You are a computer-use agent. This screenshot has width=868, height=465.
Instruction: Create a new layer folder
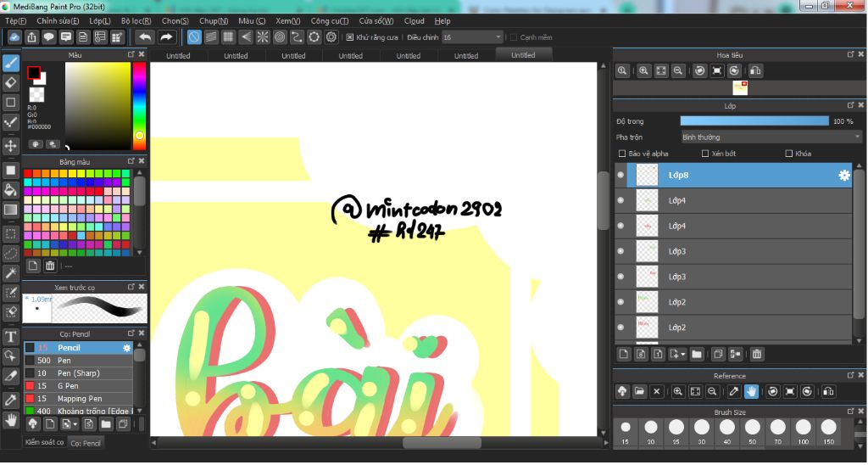point(697,354)
